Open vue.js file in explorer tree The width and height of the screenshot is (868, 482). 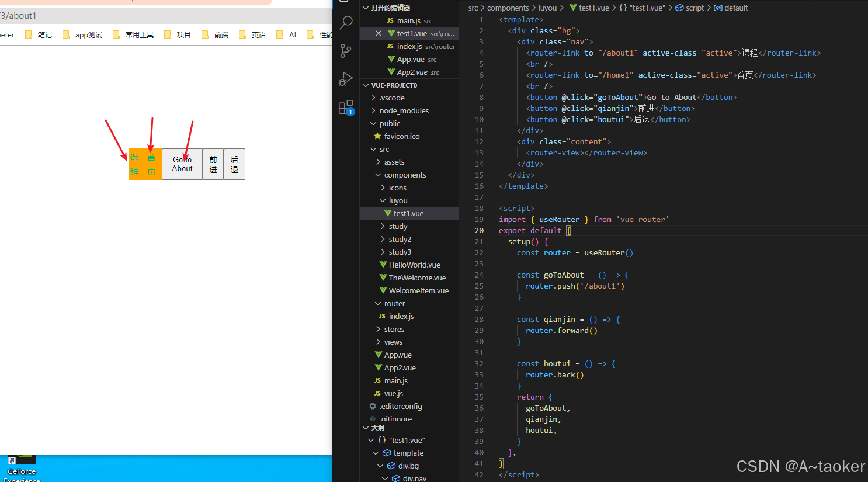(409, 393)
